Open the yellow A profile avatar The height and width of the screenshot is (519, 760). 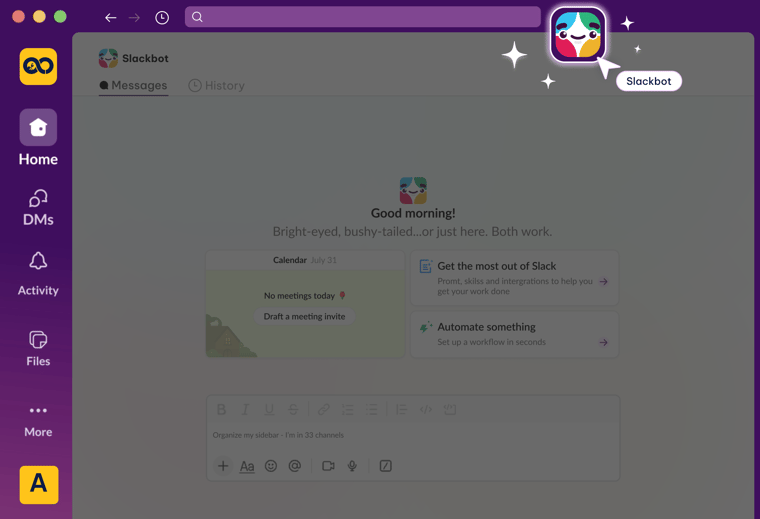(x=39, y=485)
